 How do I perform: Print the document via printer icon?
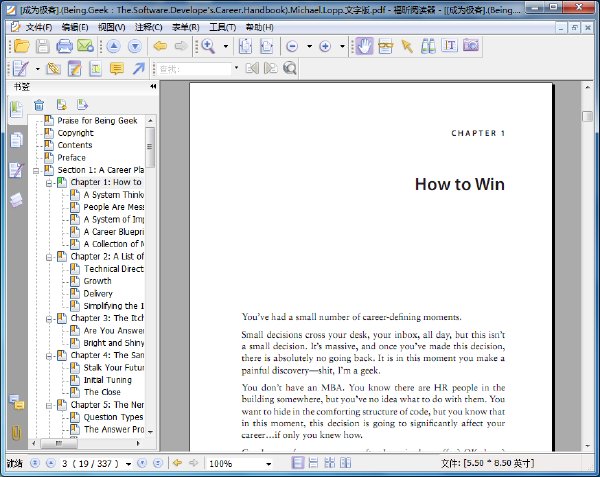[64, 46]
